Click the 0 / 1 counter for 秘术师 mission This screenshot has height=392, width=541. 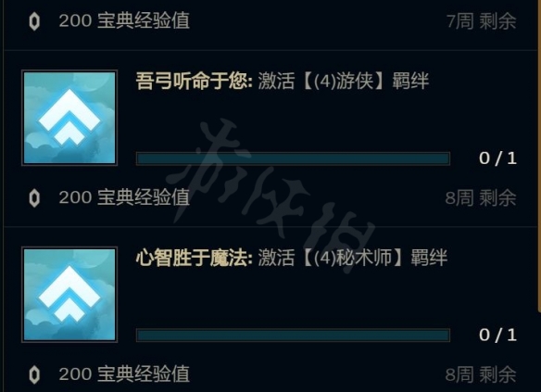click(497, 335)
